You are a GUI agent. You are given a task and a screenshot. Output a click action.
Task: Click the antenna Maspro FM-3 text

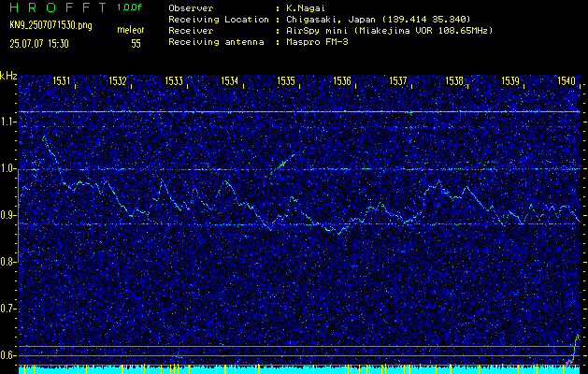tap(317, 42)
